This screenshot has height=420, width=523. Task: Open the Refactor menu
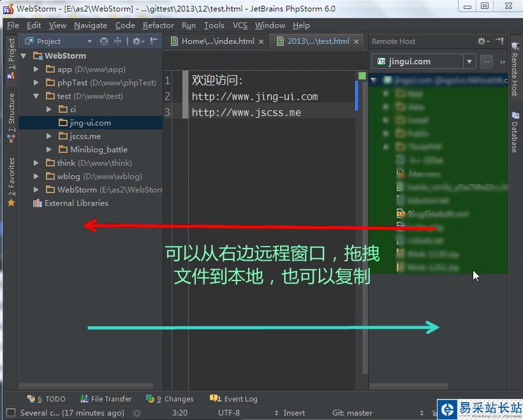pos(158,25)
